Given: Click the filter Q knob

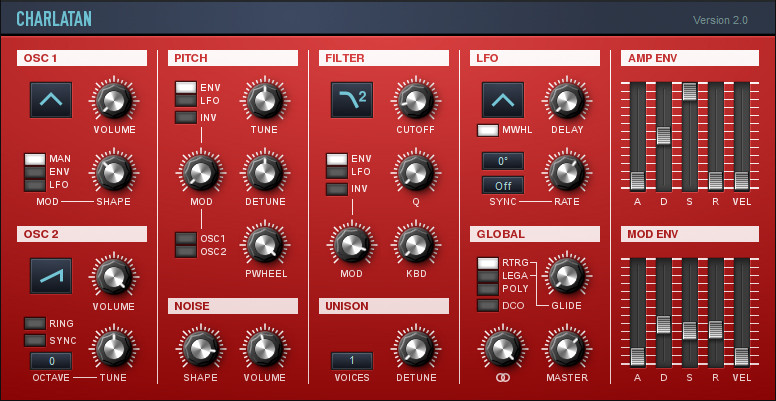Looking at the screenshot, I should [x=415, y=172].
